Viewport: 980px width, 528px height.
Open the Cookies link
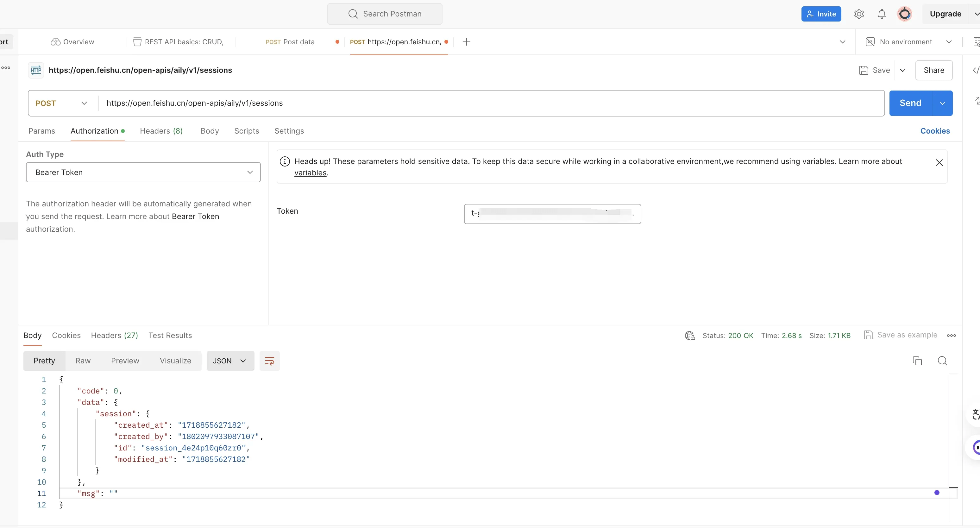click(x=935, y=131)
